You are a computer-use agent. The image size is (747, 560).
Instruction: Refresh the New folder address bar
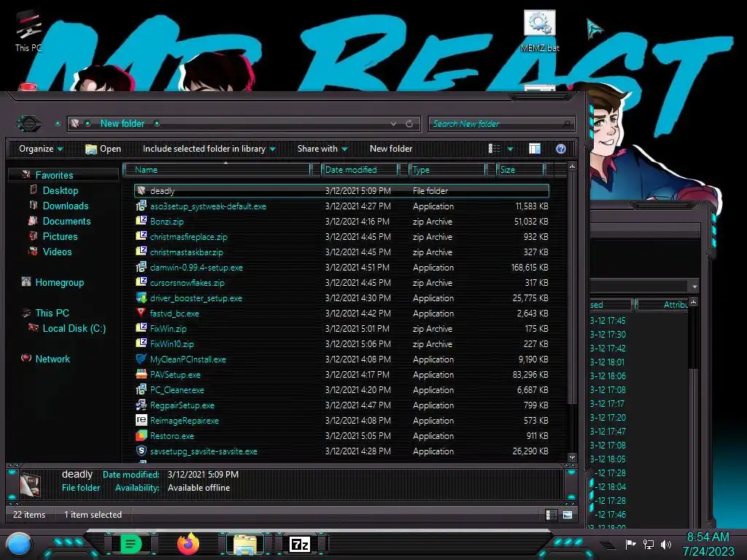point(409,124)
